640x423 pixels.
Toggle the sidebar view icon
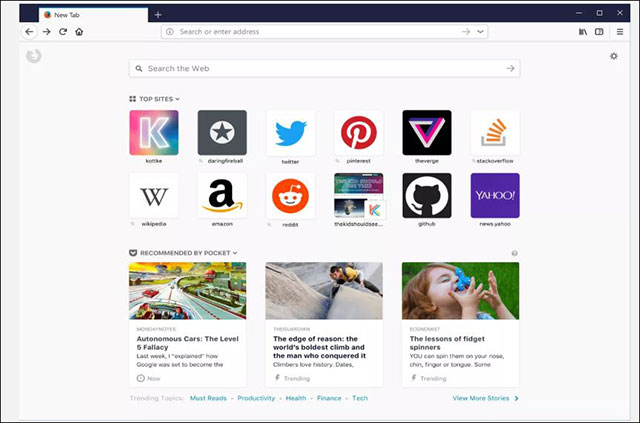coord(599,32)
